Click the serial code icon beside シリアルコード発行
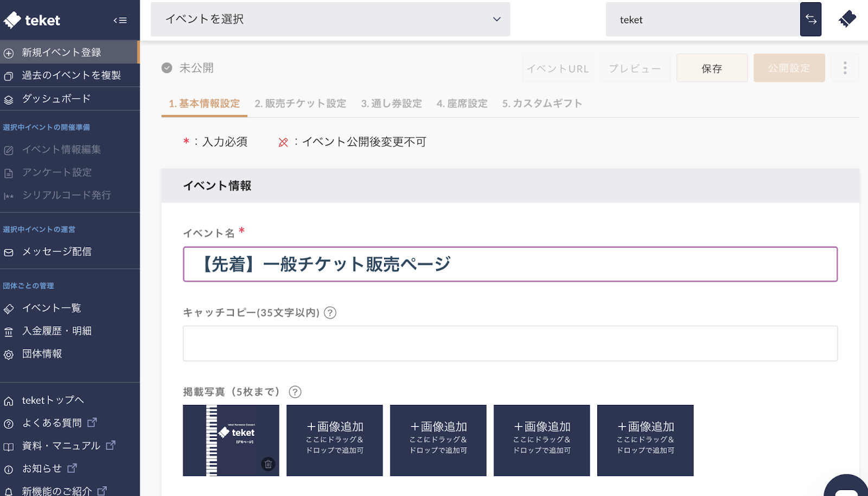 click(9, 196)
